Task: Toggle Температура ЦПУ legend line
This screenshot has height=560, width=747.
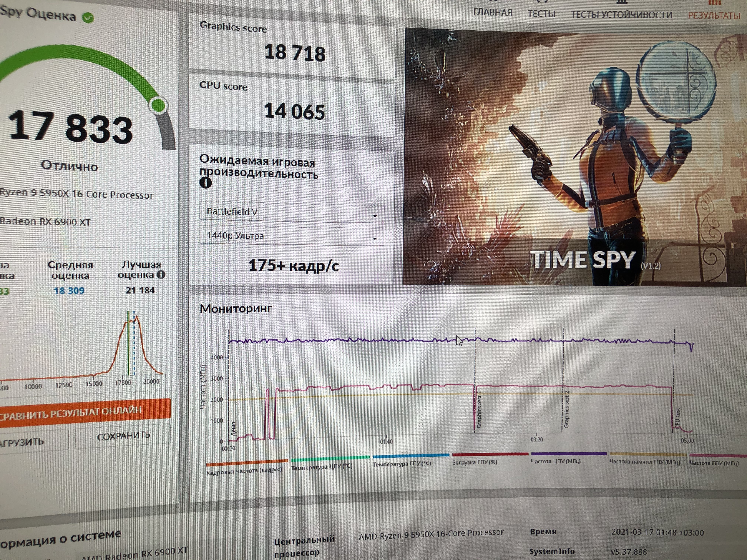Action: pos(330,459)
